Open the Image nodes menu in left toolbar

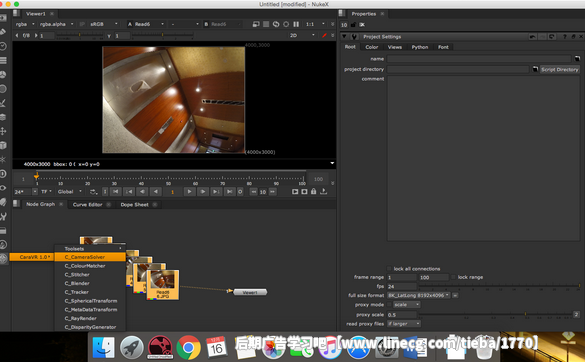pyautogui.click(x=3, y=18)
